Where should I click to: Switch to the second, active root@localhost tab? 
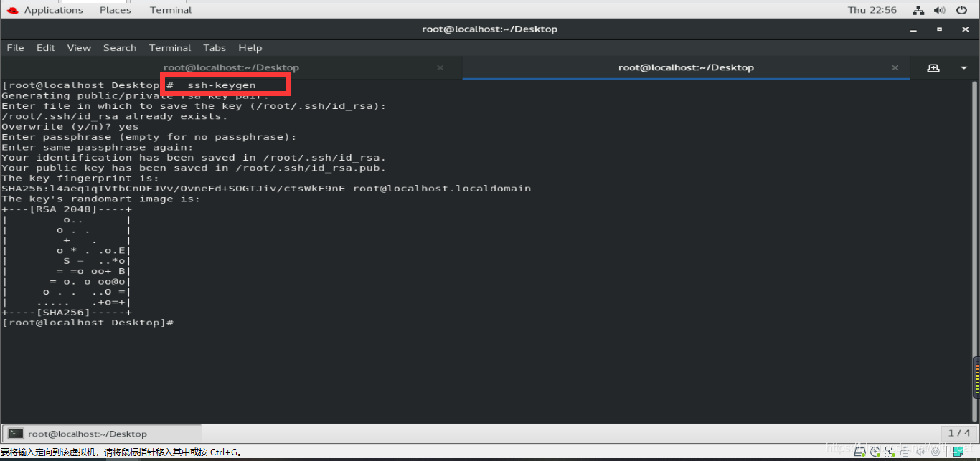pyautogui.click(x=686, y=67)
